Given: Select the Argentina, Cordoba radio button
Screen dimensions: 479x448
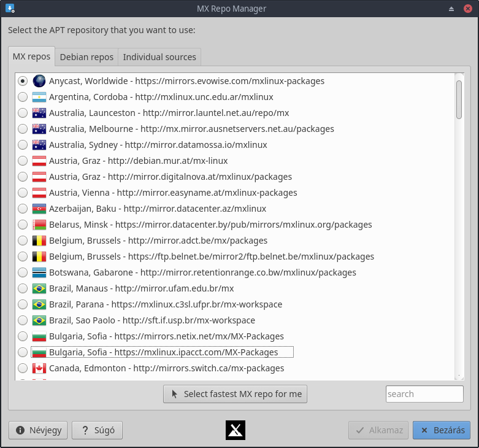Looking at the screenshot, I should (23, 97).
